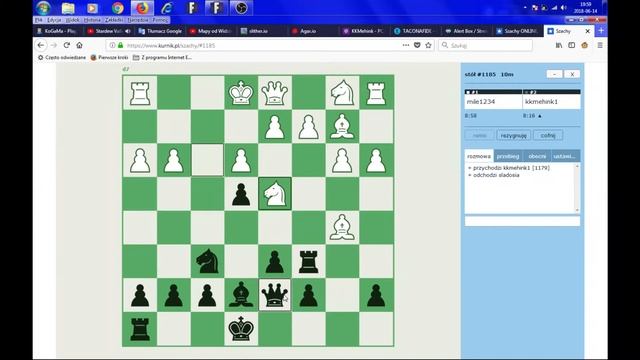Open the Windows Start menu
The width and height of the screenshot is (640, 360).
pyautogui.click(x=43, y=8)
